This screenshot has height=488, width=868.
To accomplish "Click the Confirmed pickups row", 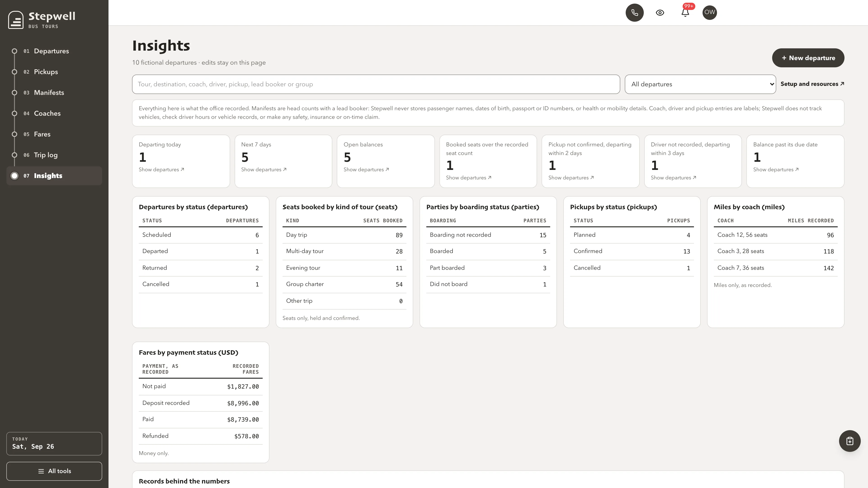I will [632, 251].
